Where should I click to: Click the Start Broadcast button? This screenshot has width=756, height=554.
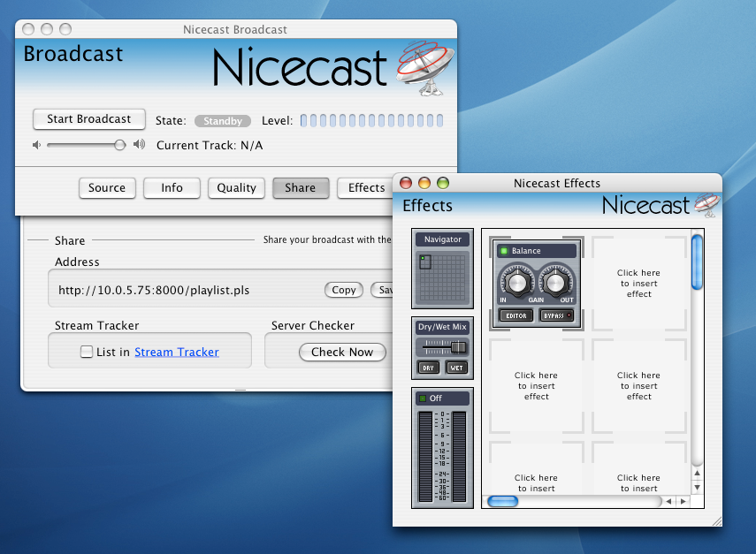[89, 119]
